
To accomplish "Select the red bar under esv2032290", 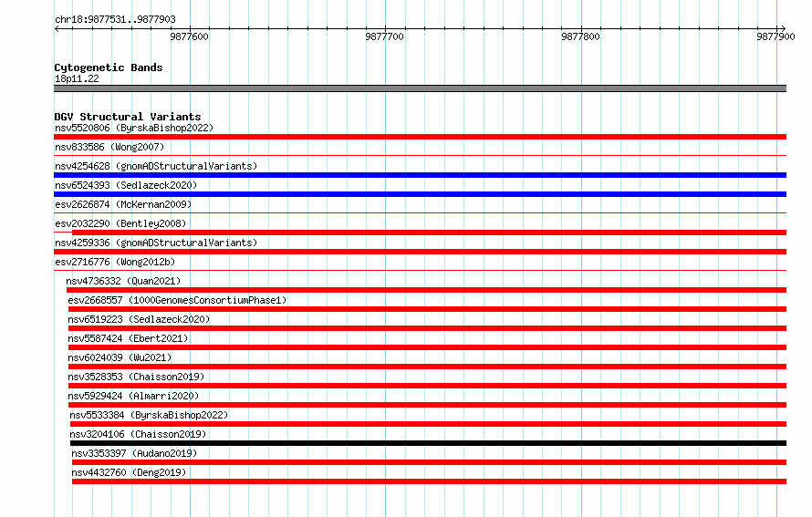I will tap(430, 233).
